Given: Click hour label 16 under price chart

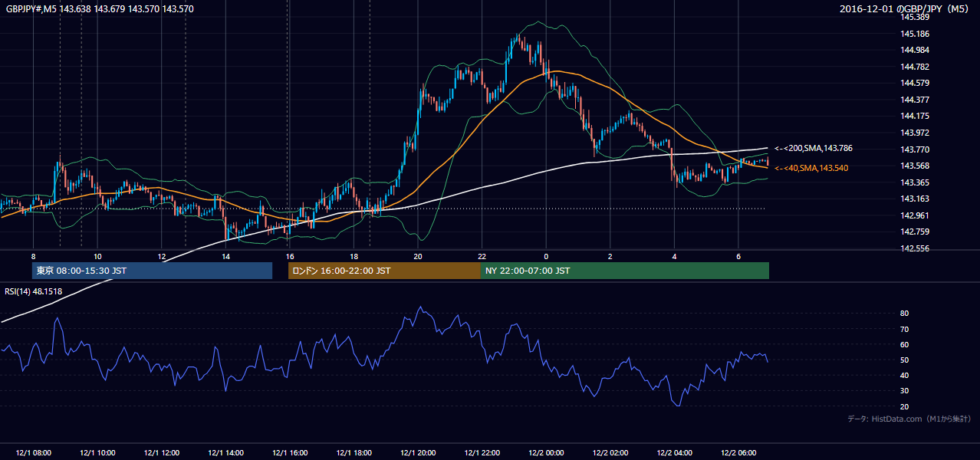Looking at the screenshot, I should click(290, 256).
